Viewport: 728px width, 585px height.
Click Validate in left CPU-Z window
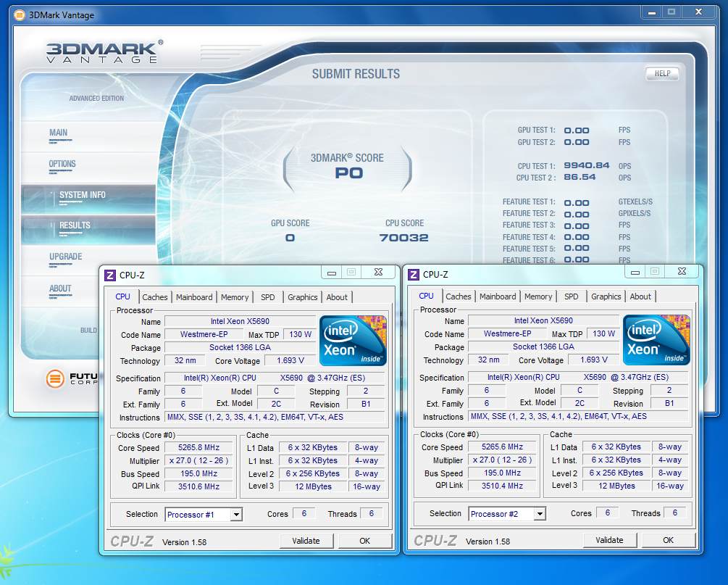(x=306, y=541)
